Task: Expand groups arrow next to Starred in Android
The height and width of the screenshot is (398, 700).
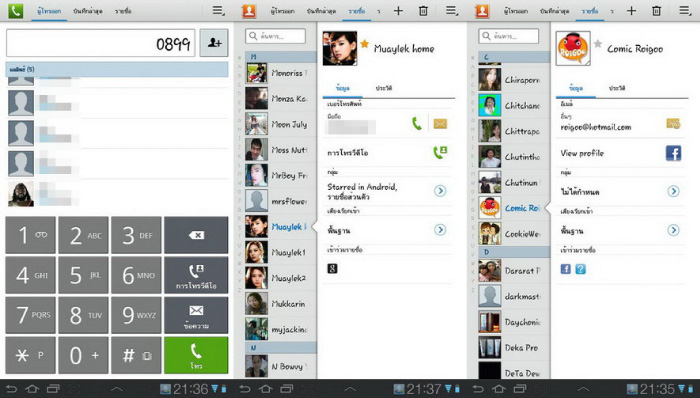Action: 440,191
